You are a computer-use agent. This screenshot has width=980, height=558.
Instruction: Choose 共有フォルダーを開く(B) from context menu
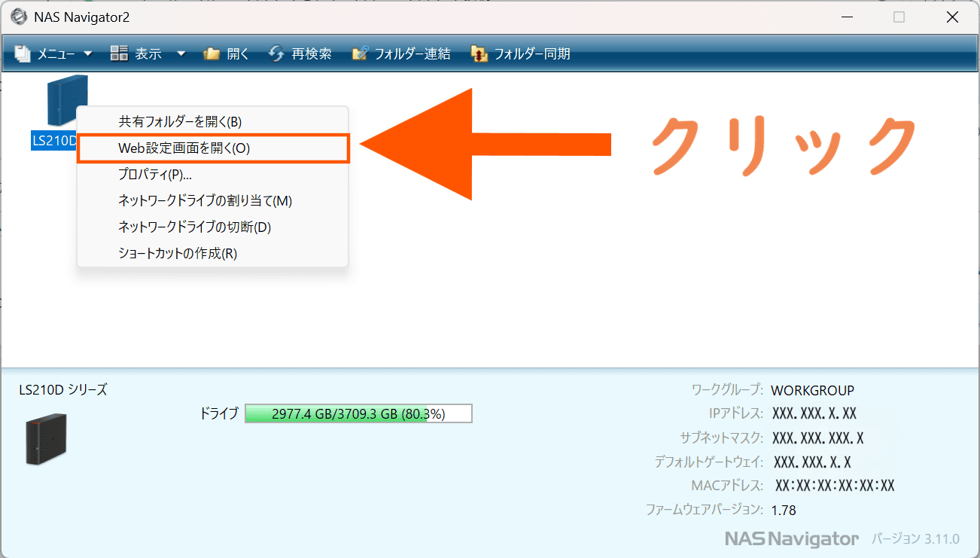tap(180, 121)
